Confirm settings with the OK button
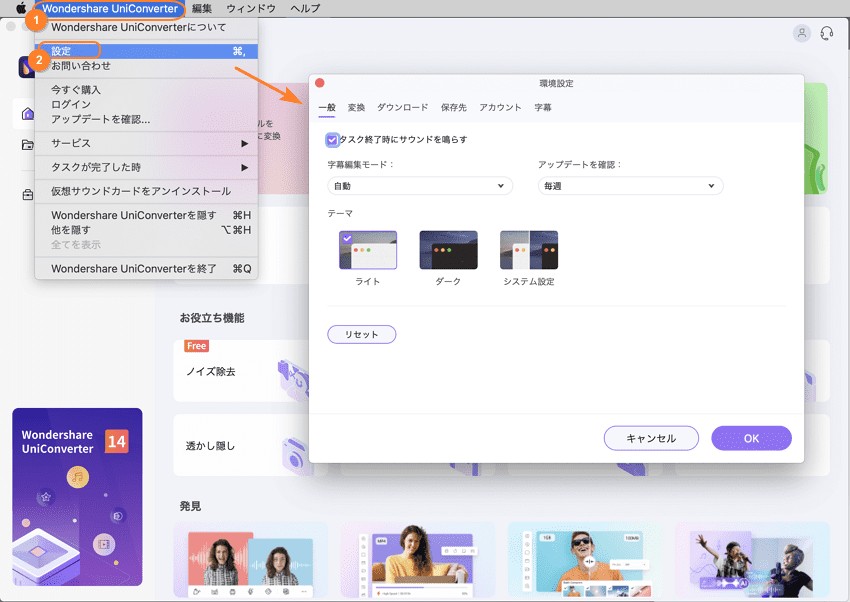The height and width of the screenshot is (602, 850). pyautogui.click(x=751, y=438)
